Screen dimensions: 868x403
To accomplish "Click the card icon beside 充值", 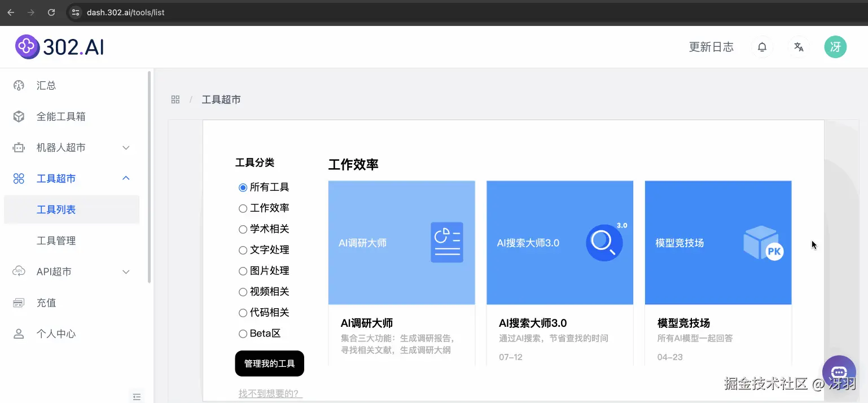I will [x=19, y=303].
